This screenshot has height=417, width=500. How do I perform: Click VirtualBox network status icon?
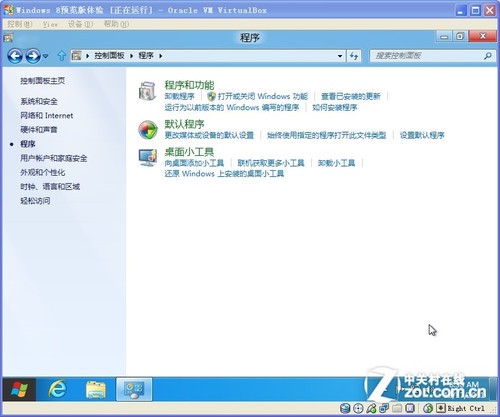click(x=384, y=408)
